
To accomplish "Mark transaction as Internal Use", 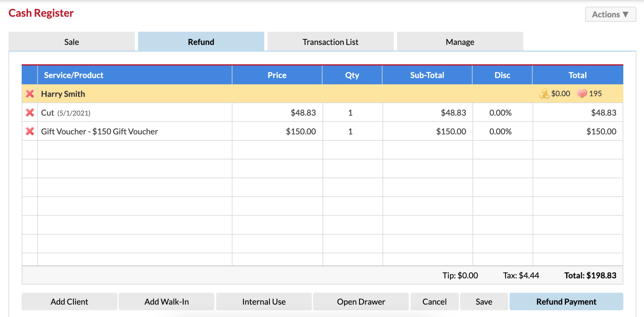I will 264,301.
